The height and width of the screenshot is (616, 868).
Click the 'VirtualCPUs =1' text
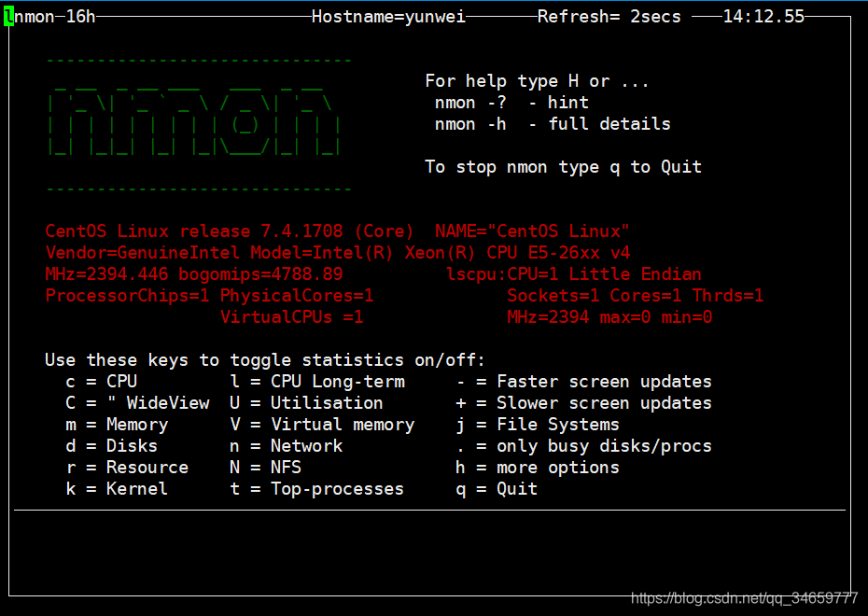coord(292,317)
